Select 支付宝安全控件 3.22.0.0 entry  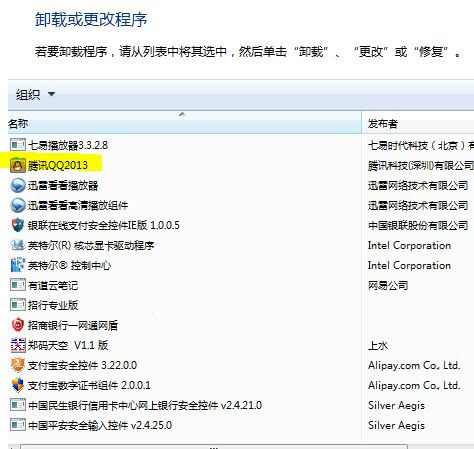(x=82, y=365)
